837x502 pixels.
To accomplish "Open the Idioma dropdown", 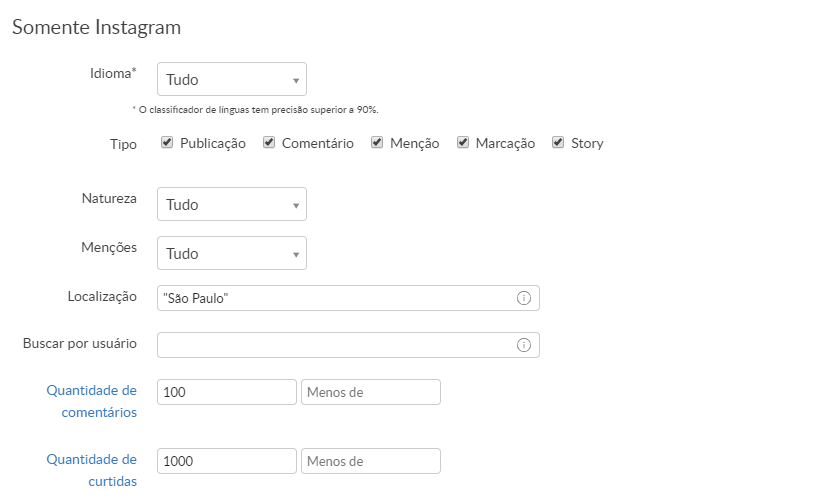I will (232, 79).
